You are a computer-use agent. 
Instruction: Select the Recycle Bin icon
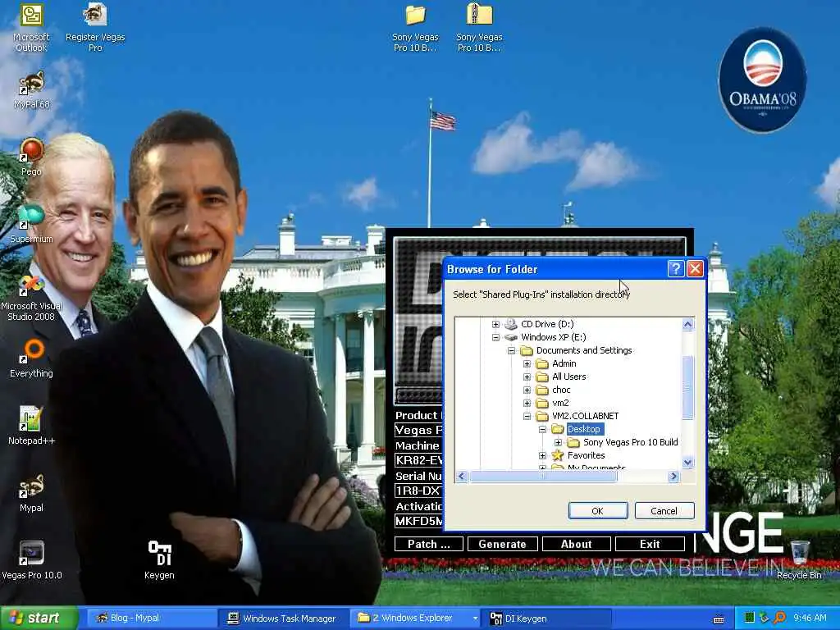pos(799,560)
